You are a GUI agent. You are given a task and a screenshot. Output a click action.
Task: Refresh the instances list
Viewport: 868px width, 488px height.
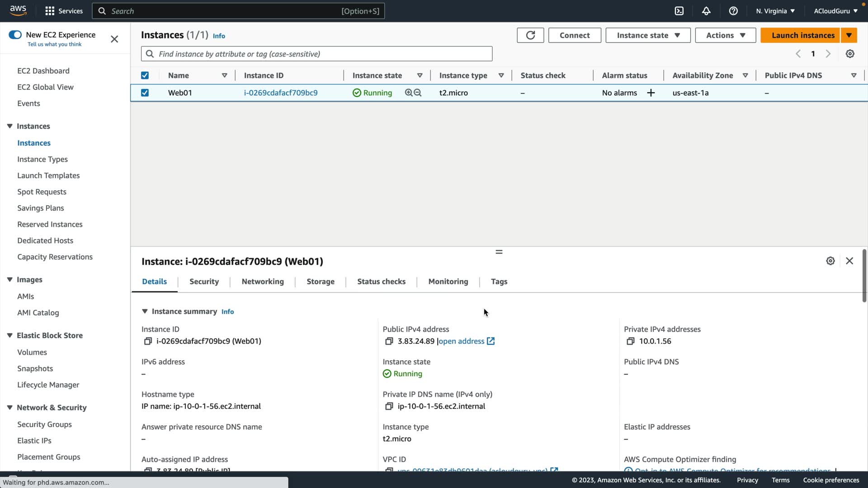pyautogui.click(x=530, y=35)
